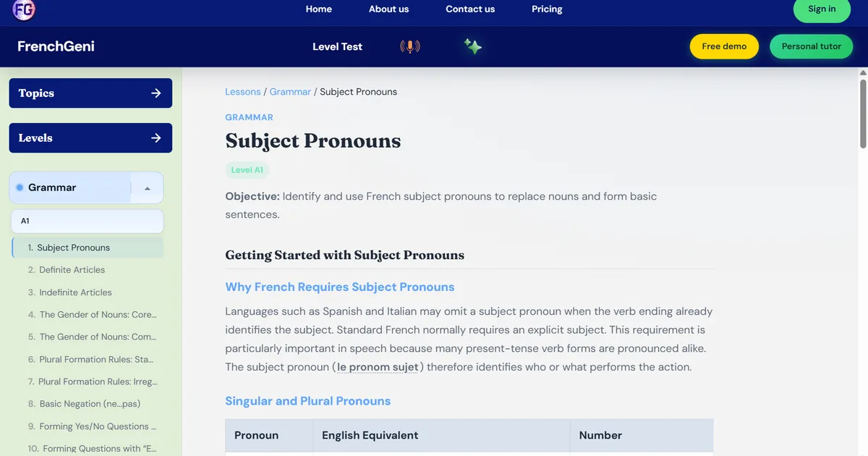
Task: Open Contact us in the top navigation
Action: 470,9
